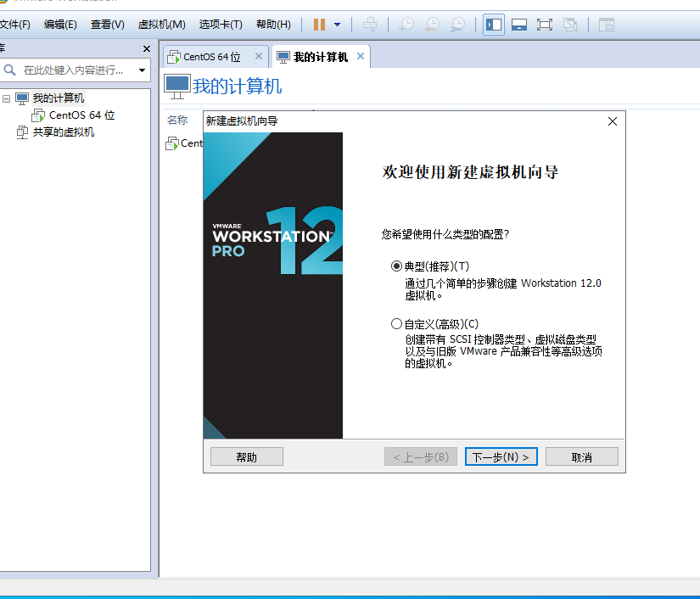Select the 自定义(高级)(C) radio option
Viewport: 700px width, 599px height.
[396, 323]
